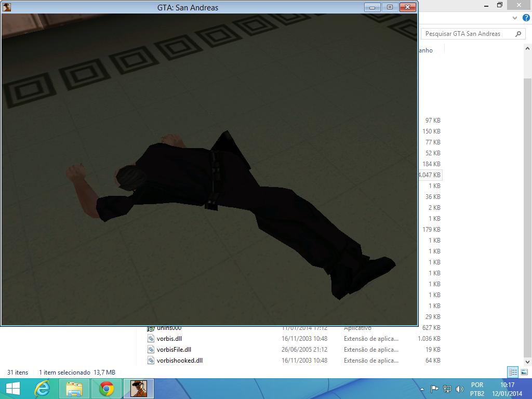The width and height of the screenshot is (532, 399).
Task: Click the 2 KB size value
Action: tap(434, 208)
